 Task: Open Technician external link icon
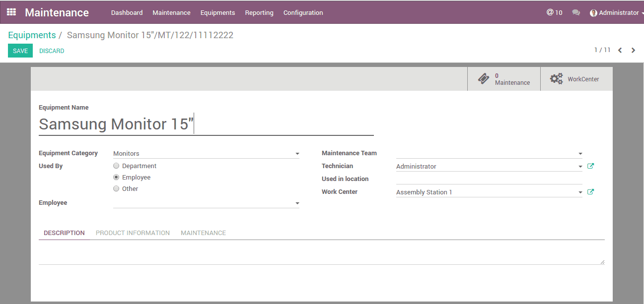(590, 166)
